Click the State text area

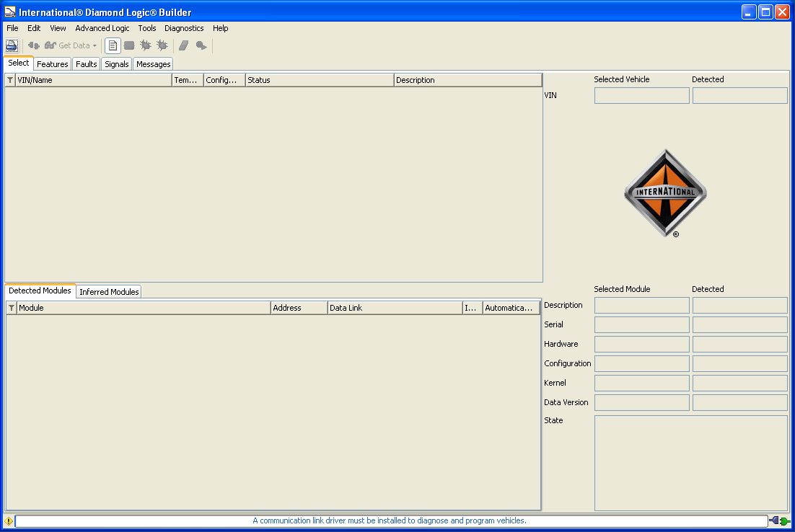point(691,463)
